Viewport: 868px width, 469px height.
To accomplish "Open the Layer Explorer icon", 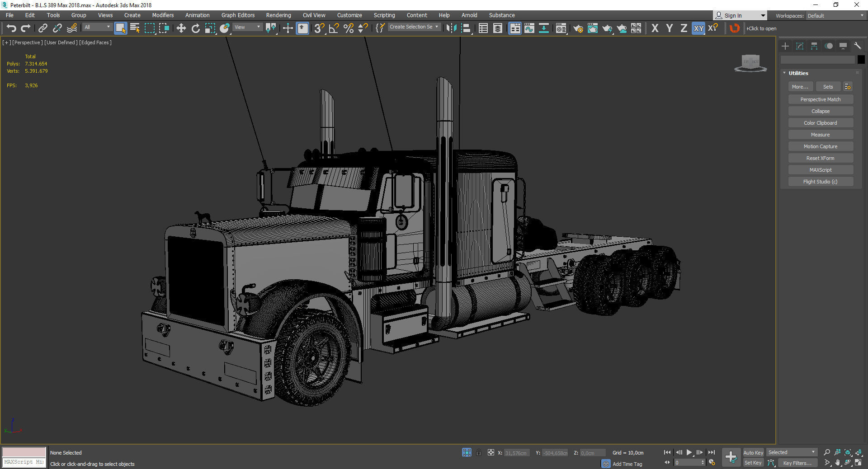I will click(x=497, y=28).
